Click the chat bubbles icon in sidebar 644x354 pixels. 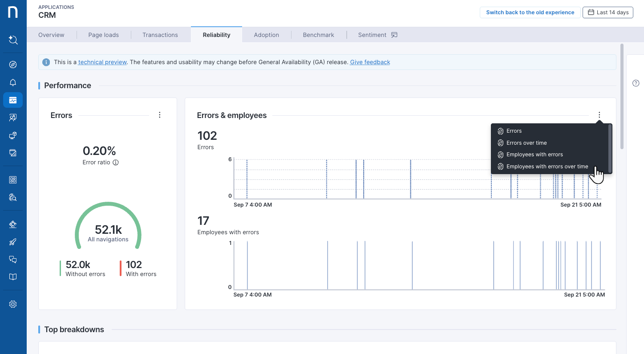pyautogui.click(x=13, y=259)
